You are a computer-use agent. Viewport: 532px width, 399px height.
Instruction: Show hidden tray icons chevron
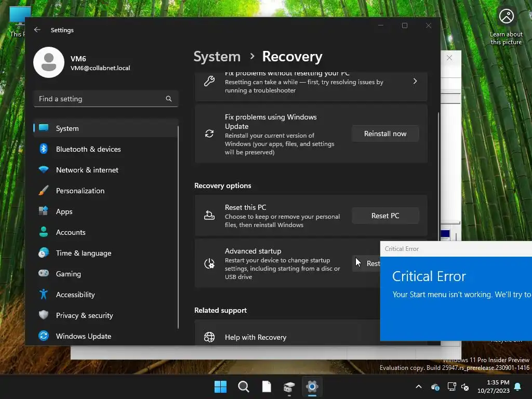click(x=419, y=387)
